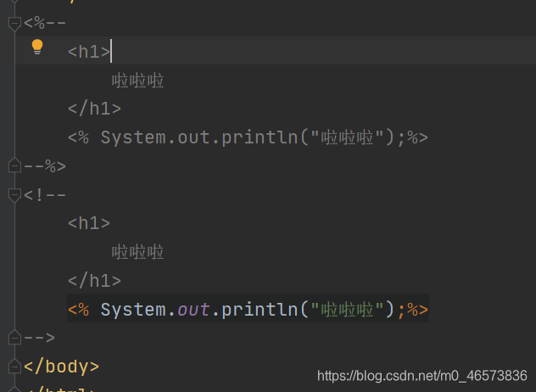Click first "啦啦啦" text inside JSP comment
The height and width of the screenshot is (392, 536).
137,81
